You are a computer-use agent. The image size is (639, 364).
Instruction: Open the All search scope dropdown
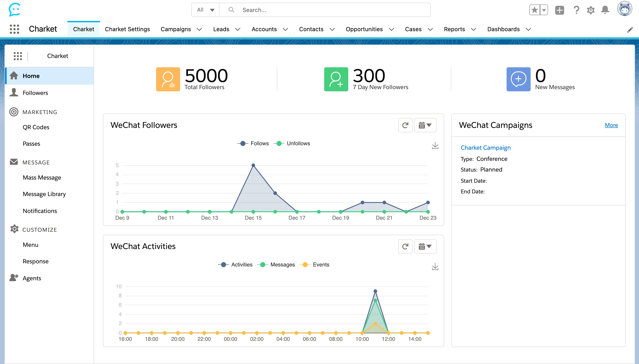point(205,10)
